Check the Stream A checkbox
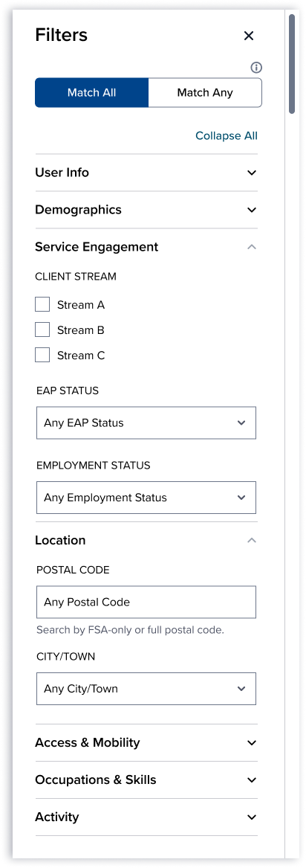 [42, 304]
